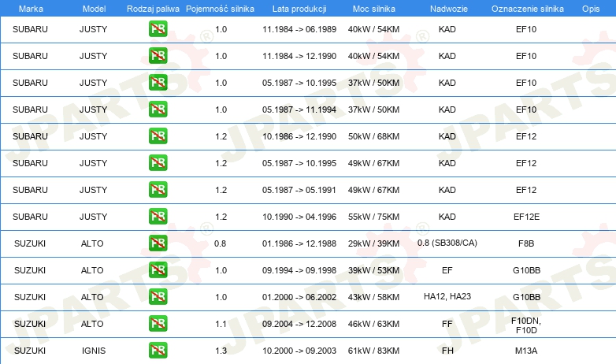616x364 pixels.
Task: Click the engine code EF12E
Action: pos(526,217)
